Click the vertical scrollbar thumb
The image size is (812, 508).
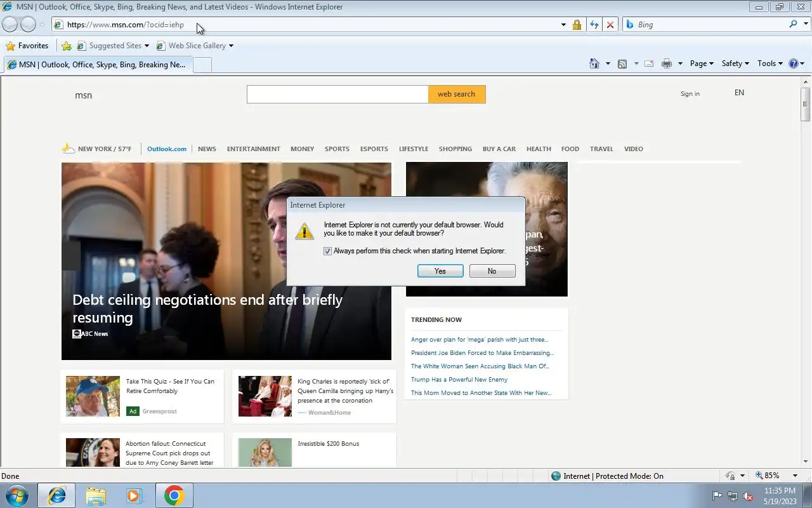click(x=806, y=104)
